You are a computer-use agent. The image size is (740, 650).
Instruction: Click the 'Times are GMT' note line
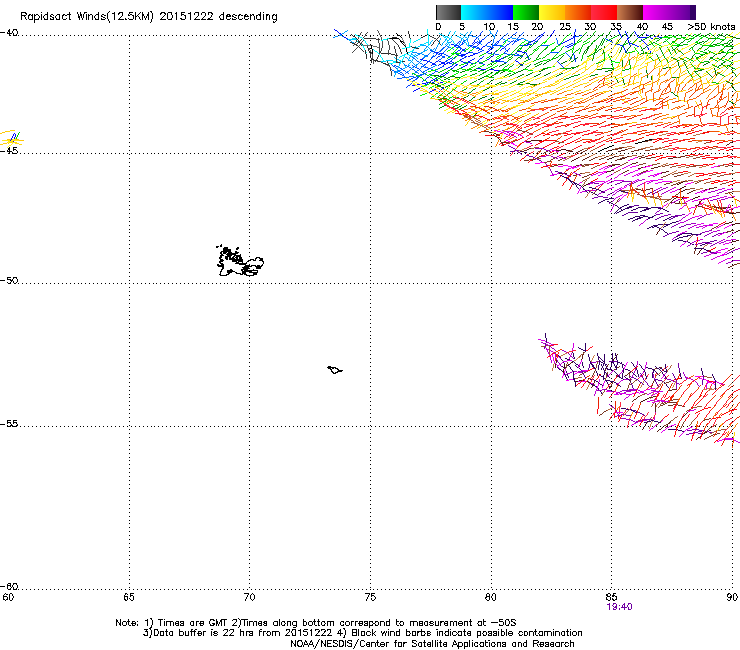[316, 623]
